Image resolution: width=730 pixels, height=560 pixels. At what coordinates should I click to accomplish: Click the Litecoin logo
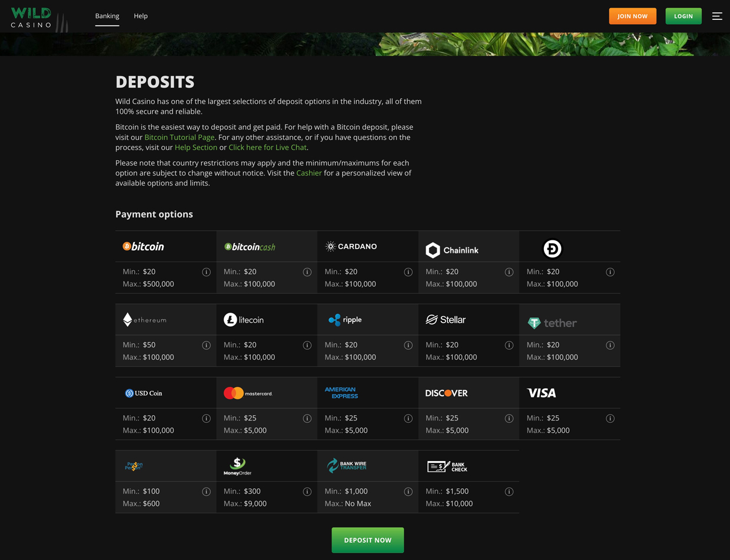[244, 320]
